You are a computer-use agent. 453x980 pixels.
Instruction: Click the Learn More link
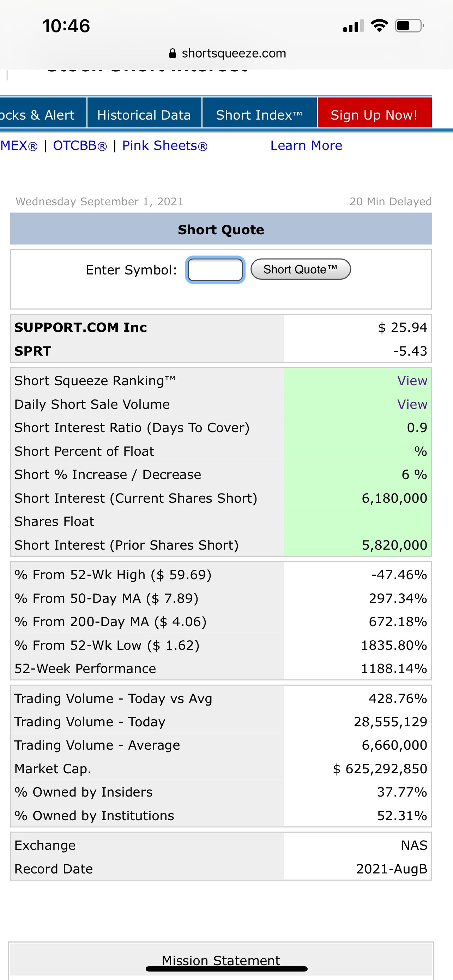click(306, 146)
